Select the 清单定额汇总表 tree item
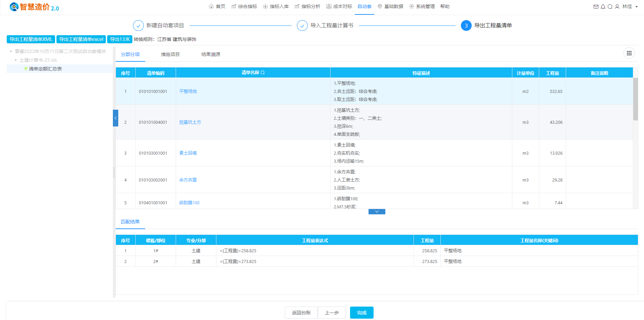Image resolution: width=644 pixels, height=320 pixels. point(45,69)
